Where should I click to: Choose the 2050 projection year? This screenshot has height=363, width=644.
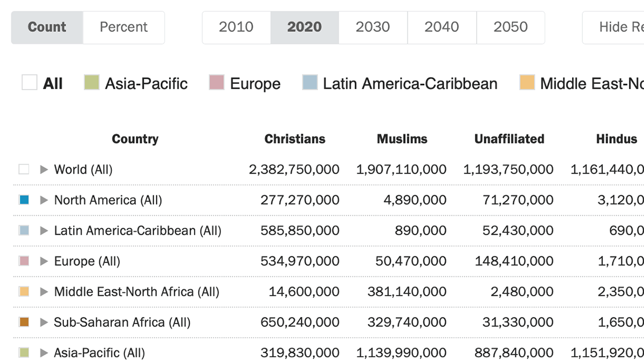(510, 27)
